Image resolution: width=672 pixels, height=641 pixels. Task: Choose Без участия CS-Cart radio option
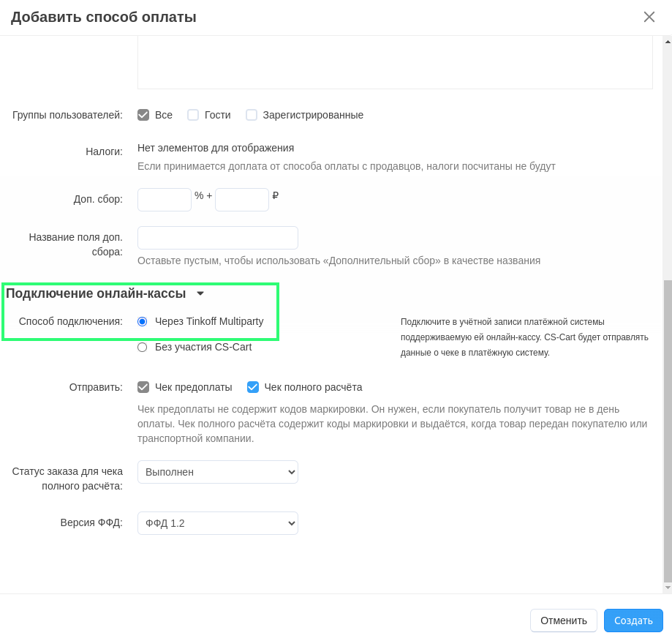143,347
